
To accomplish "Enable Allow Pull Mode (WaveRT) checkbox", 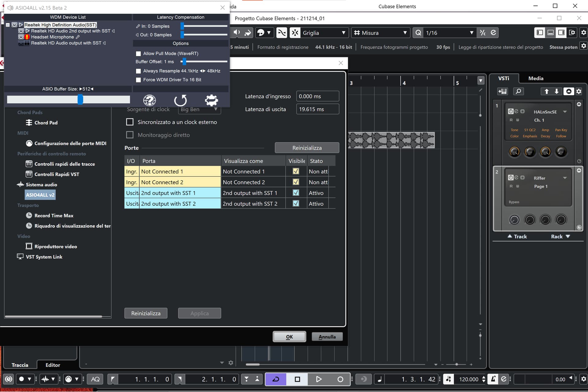I will (x=138, y=54).
